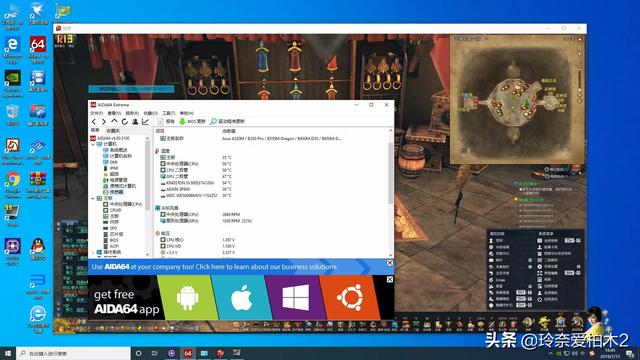Click the up-level arrow in AIDA64 toolbar
This screenshot has width=640, height=360.
click(x=114, y=122)
